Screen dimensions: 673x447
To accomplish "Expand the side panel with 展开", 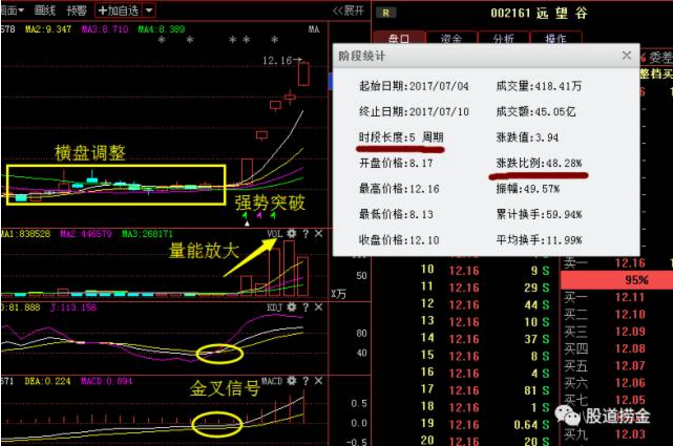I will (x=347, y=10).
